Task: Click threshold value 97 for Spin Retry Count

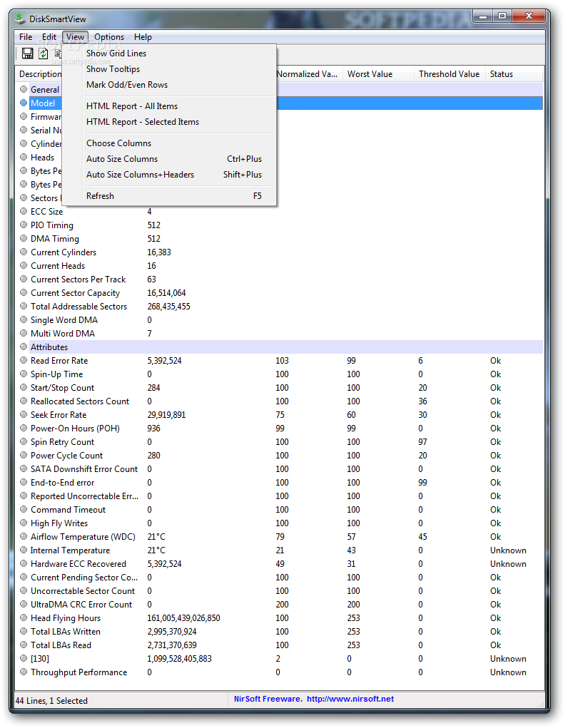Action: pyautogui.click(x=422, y=442)
